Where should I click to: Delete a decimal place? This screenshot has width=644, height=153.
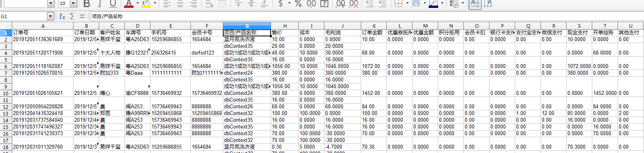pyautogui.click(x=354, y=4)
